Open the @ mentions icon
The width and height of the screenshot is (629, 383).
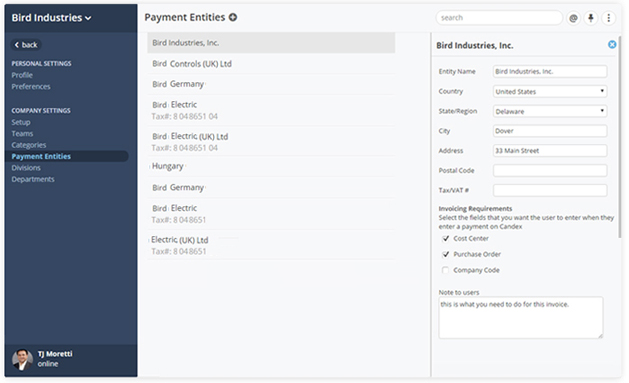pos(574,18)
